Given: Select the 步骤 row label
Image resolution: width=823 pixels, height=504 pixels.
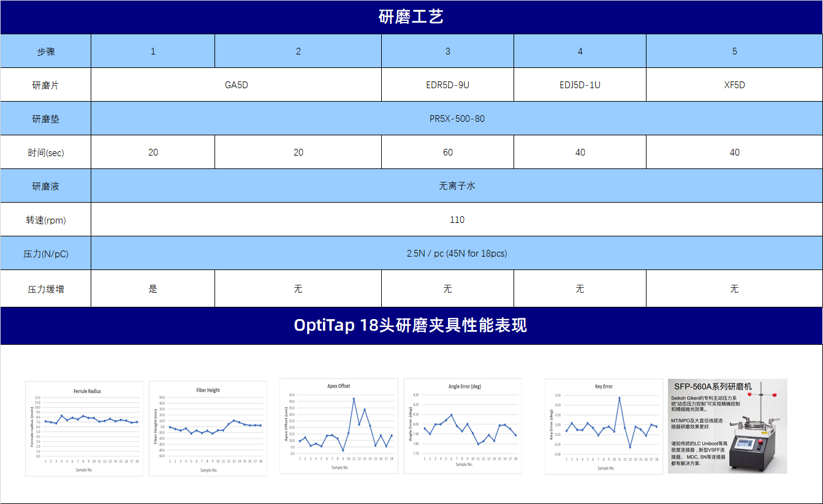Looking at the screenshot, I should (46, 51).
